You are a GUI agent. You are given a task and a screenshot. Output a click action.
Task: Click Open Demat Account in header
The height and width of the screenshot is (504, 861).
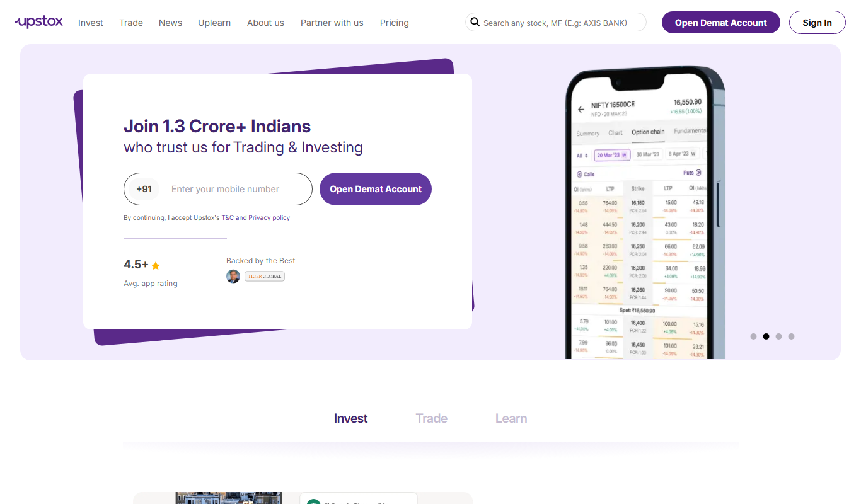[721, 23]
